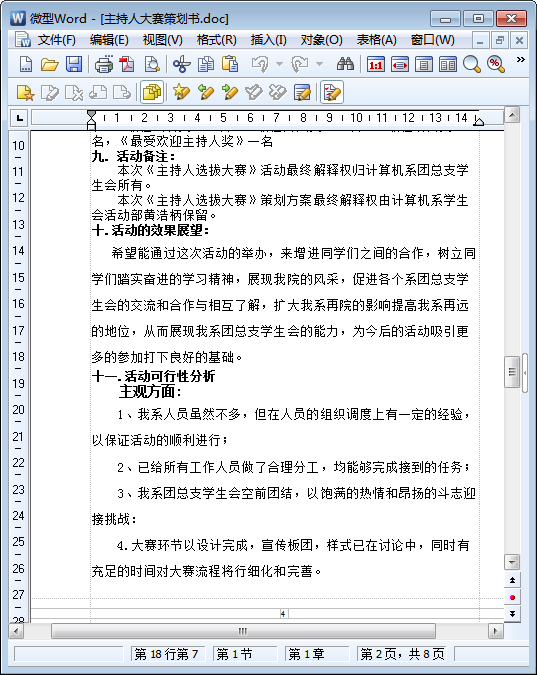Show more toolbar buttons via the chevron
Viewport: 537px width, 675px height.
coord(521,60)
